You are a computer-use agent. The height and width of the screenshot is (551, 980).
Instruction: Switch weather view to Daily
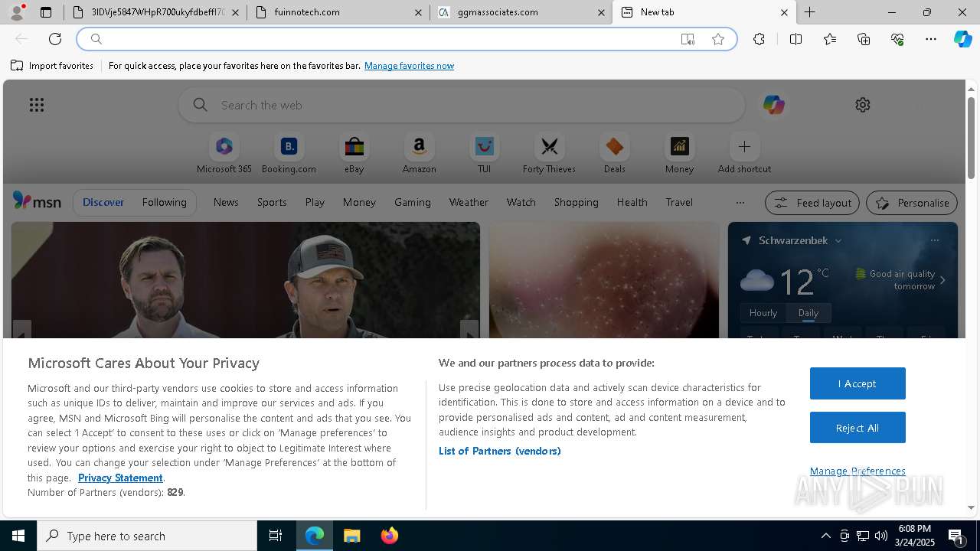(x=808, y=312)
